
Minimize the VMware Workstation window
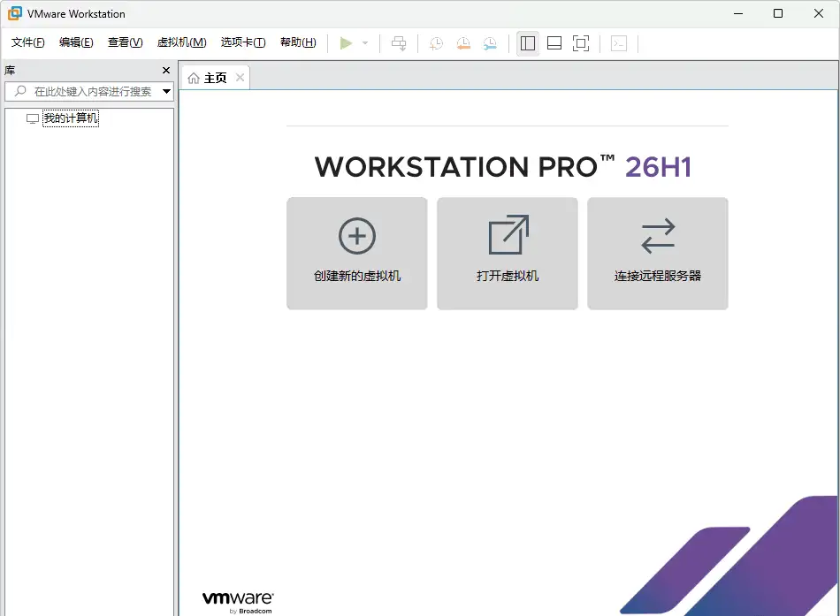(738, 13)
